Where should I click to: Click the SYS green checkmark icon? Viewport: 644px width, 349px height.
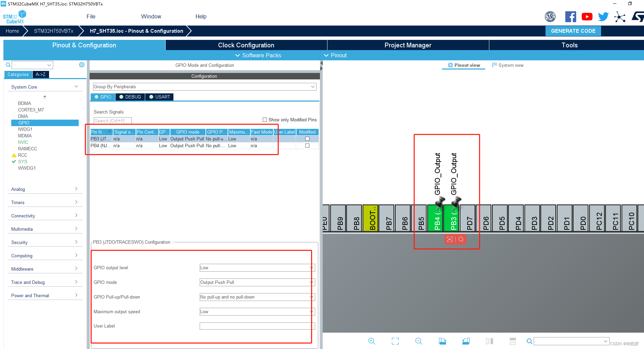pyautogui.click(x=14, y=162)
